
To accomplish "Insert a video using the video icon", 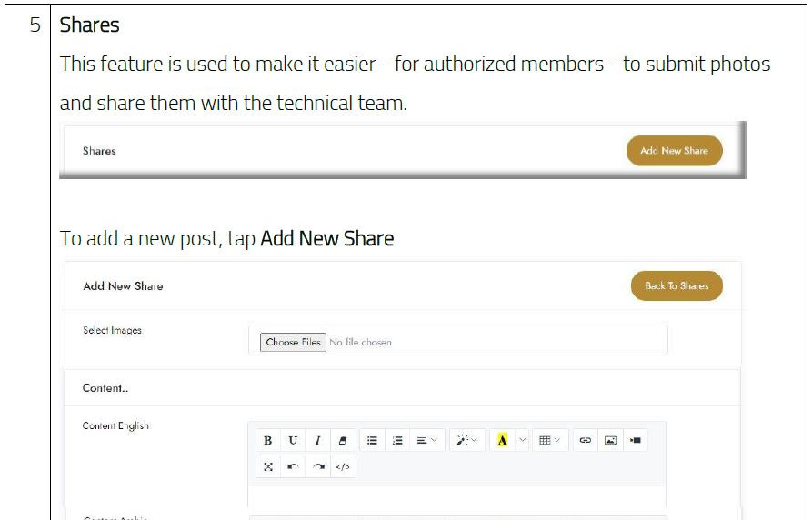I will [636, 440].
